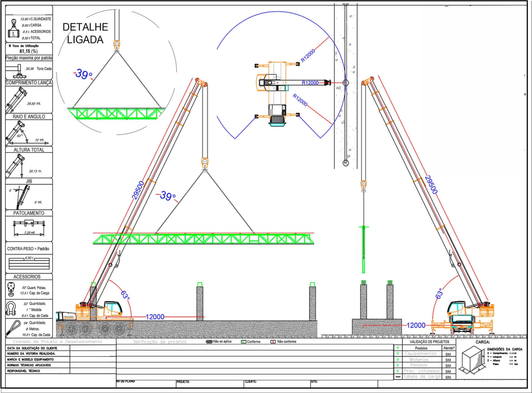Click the outrigger pad pressure icon
Image resolution: width=532 pixels, height=393 pixels.
[16, 71]
